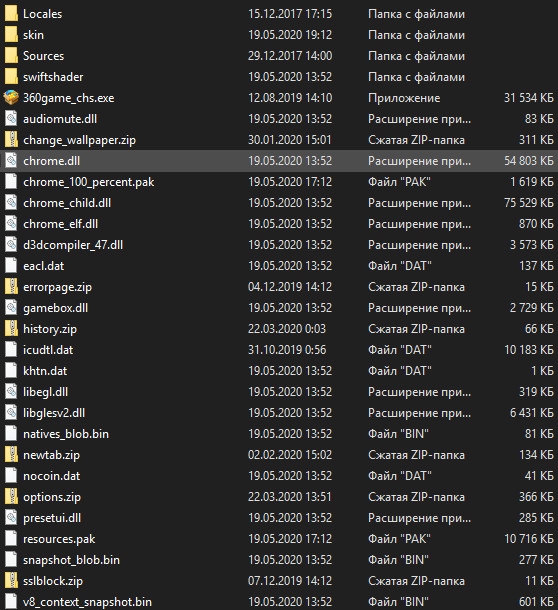Select the eacl.dat file icon
558x610 pixels.
tap(11, 266)
